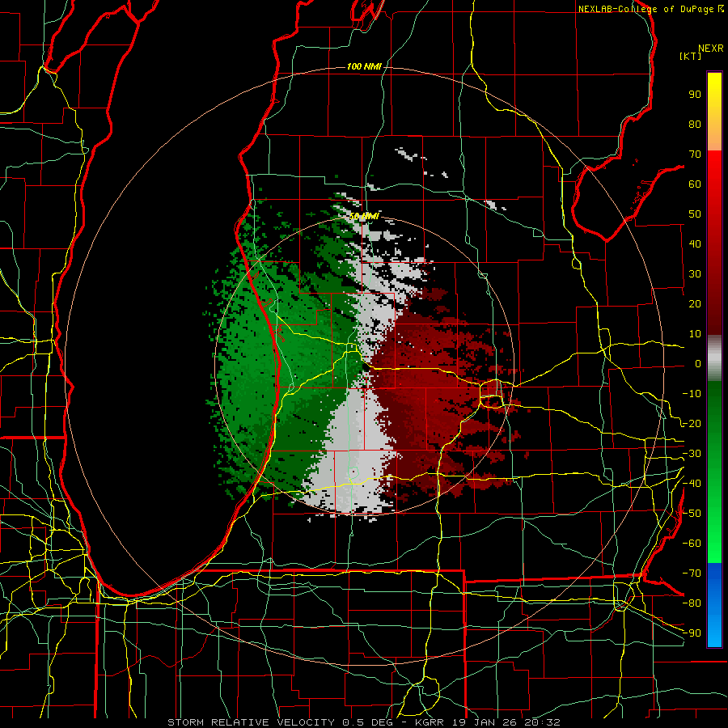Click the positive 60 knots scale label
The image size is (728, 728).
click(x=695, y=184)
